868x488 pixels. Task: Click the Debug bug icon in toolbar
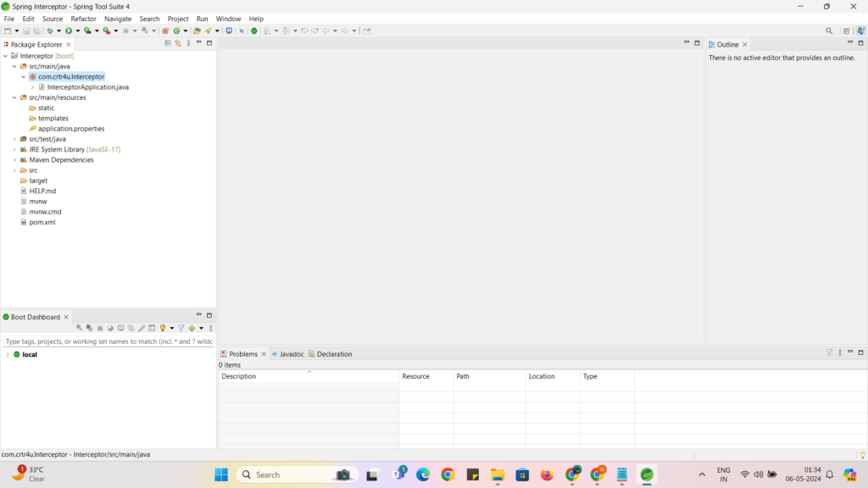pos(50,31)
